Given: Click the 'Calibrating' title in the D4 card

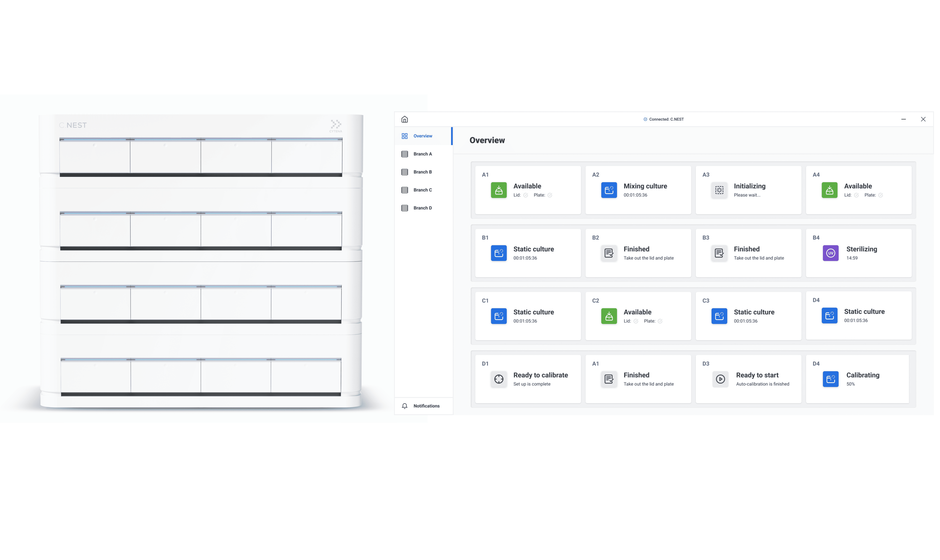Looking at the screenshot, I should point(863,375).
